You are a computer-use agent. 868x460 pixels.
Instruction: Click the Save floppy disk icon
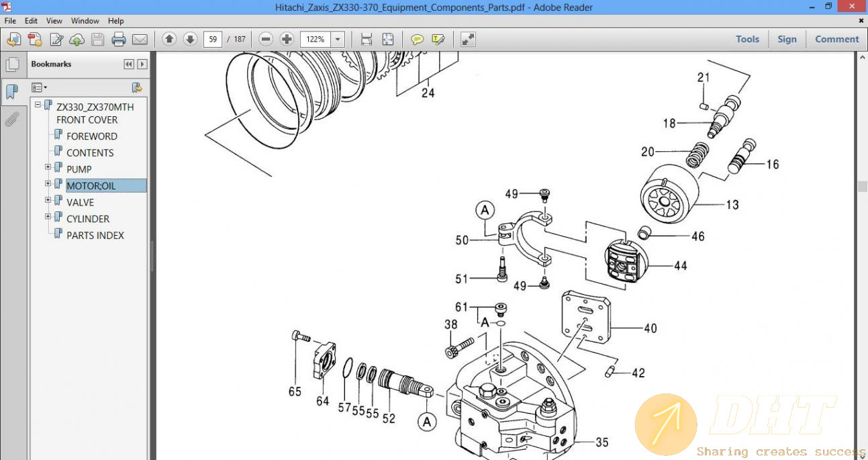click(x=98, y=40)
